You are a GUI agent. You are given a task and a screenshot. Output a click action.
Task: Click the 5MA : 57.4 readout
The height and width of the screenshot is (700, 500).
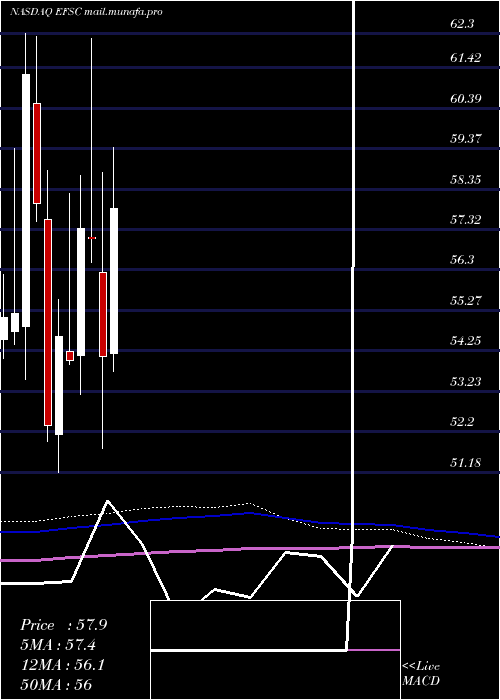pos(58,645)
